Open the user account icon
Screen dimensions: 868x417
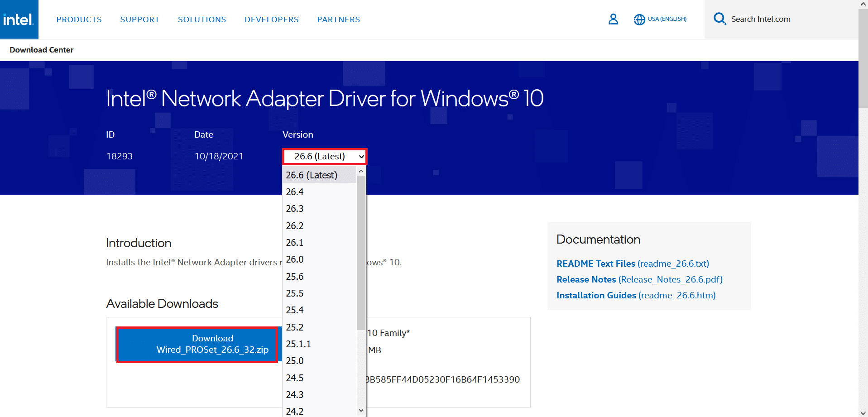613,19
